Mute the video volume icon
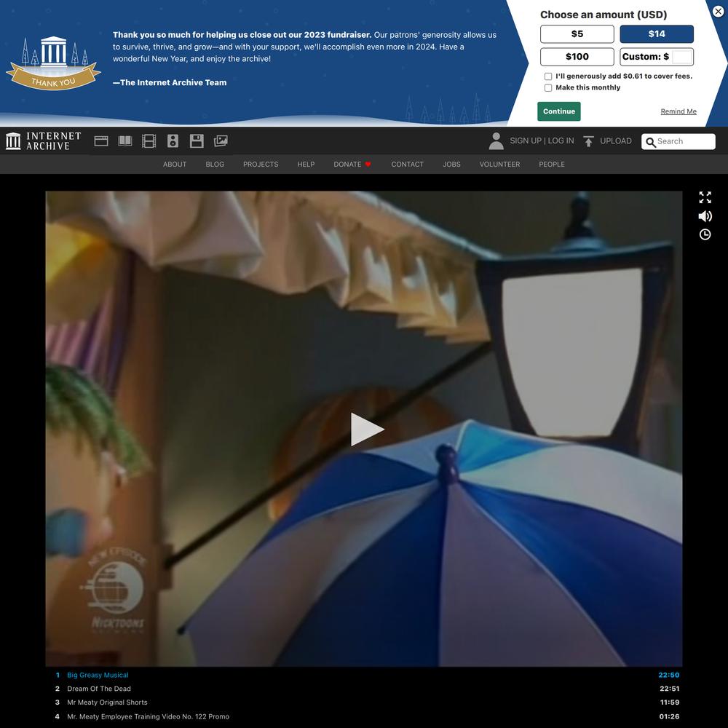This screenshot has height=728, width=728. click(x=705, y=216)
